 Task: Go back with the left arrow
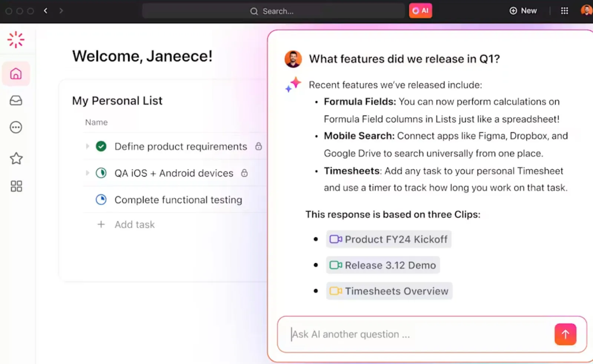coord(46,11)
